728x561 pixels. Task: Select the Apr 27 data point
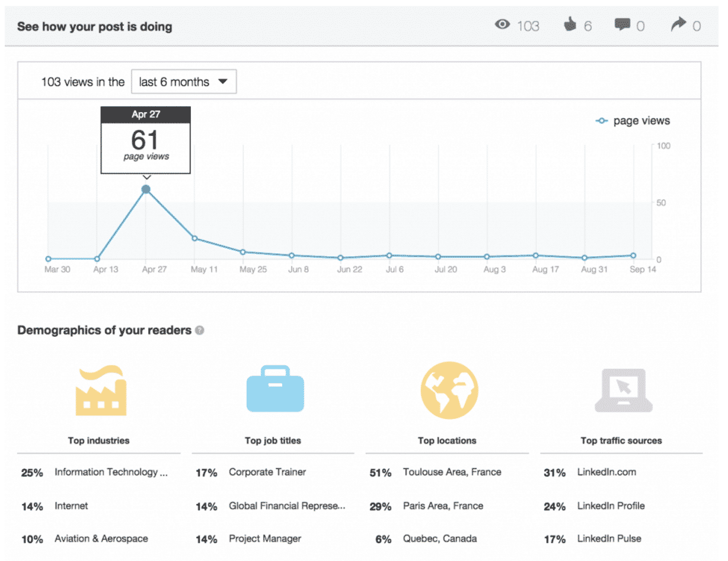pyautogui.click(x=146, y=190)
